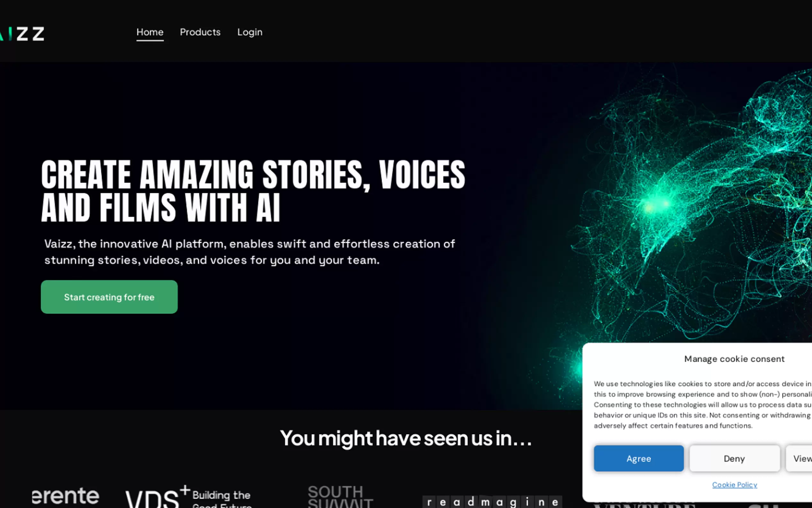
Task: Open the View preferences cookie button
Action: coord(799,458)
